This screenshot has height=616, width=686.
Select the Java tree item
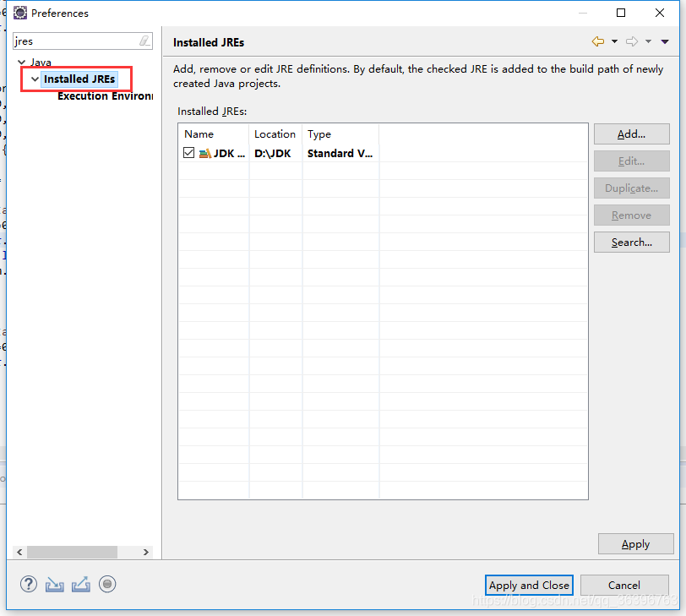pyautogui.click(x=41, y=63)
